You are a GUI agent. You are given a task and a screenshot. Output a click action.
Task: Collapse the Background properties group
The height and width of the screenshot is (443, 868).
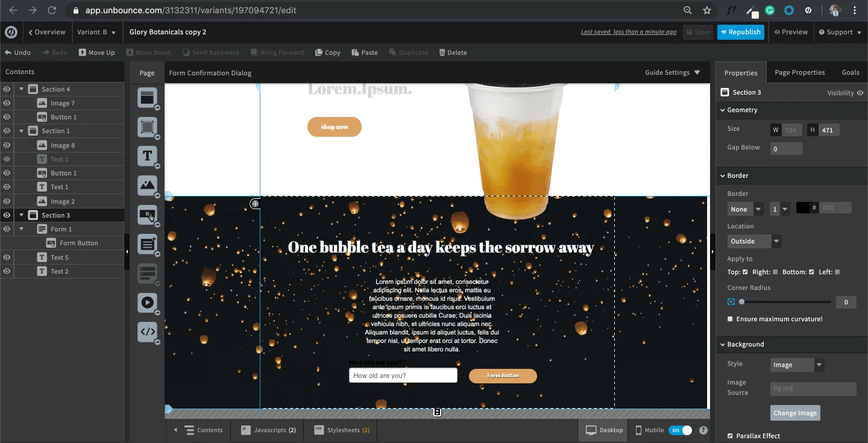(x=723, y=345)
